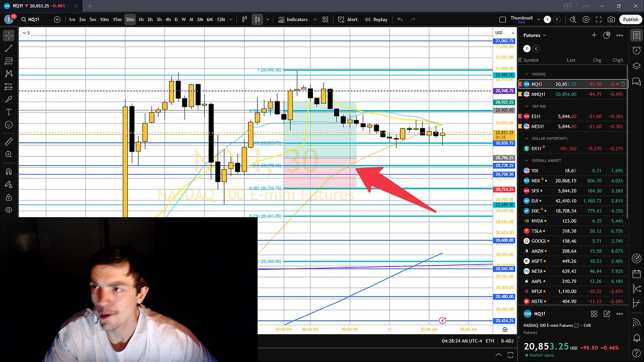Sort watchlist by Chg% column

point(617,60)
